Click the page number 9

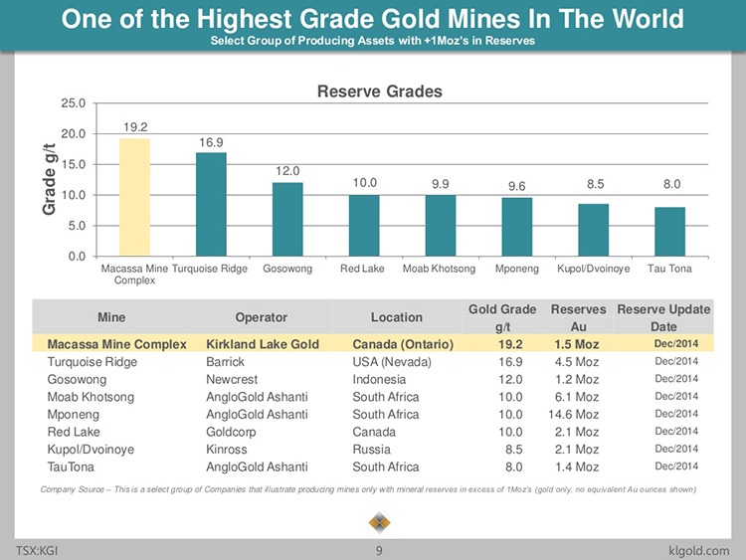(x=379, y=551)
